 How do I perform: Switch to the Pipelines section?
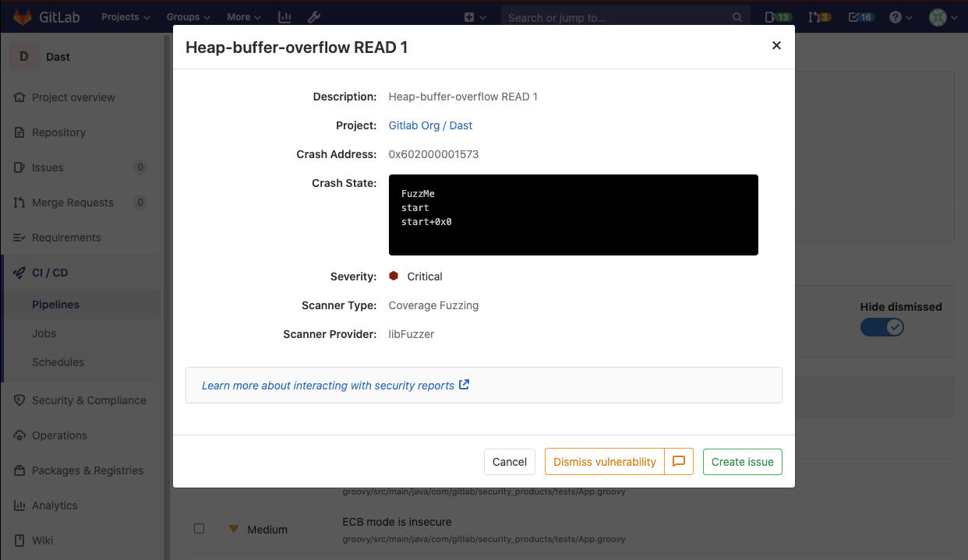55,305
